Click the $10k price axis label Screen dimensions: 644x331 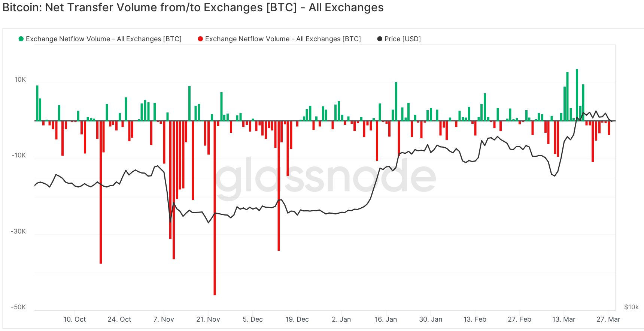tap(631, 307)
